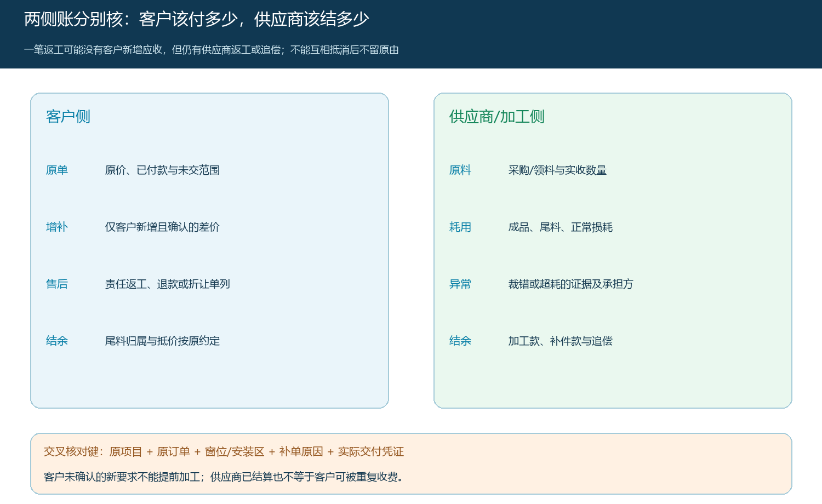Click the 交叉核对键 line in orange box
The width and height of the screenshot is (822, 504).
[224, 452]
